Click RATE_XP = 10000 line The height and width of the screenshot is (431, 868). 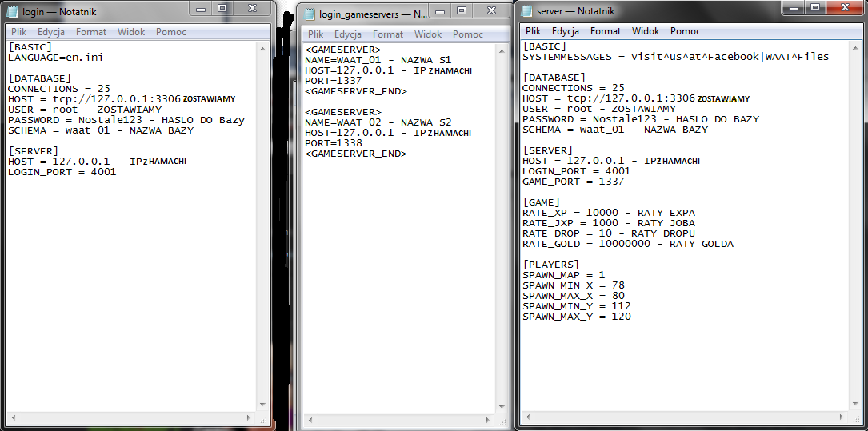pyautogui.click(x=608, y=213)
